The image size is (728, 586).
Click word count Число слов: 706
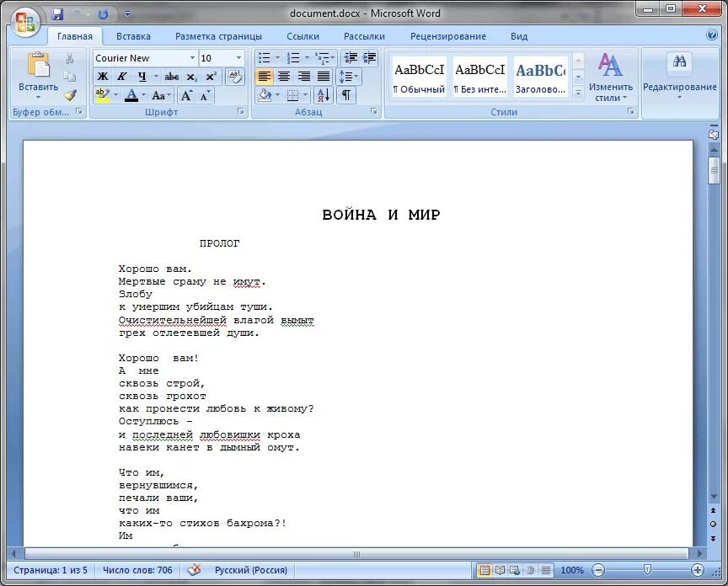point(137,570)
